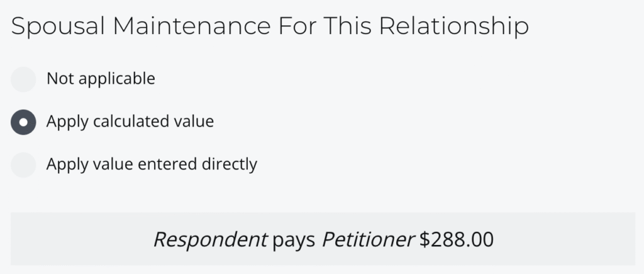Image resolution: width=644 pixels, height=274 pixels.
Task: Click the Spousal Maintenance For This Relationship heading
Action: click(x=270, y=26)
